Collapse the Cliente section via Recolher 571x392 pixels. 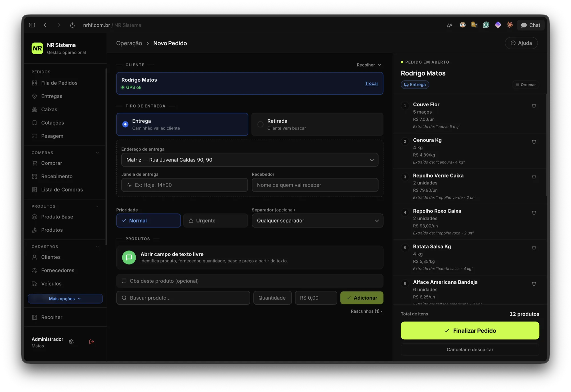point(369,65)
